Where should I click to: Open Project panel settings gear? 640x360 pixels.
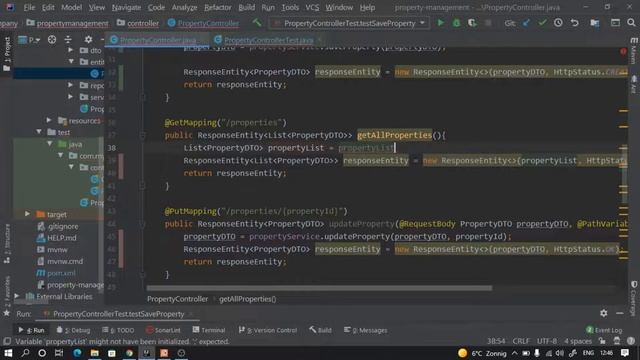[x=88, y=40]
